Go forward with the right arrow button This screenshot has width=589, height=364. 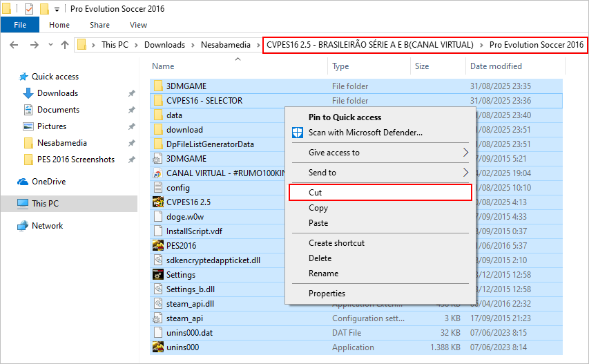(x=35, y=45)
